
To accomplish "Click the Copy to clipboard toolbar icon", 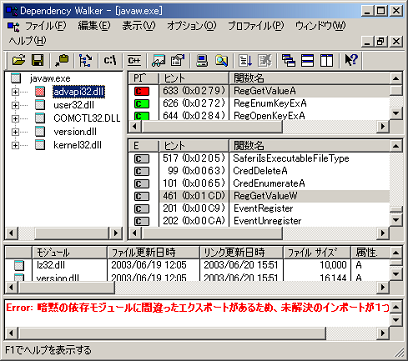I will click(62, 61).
